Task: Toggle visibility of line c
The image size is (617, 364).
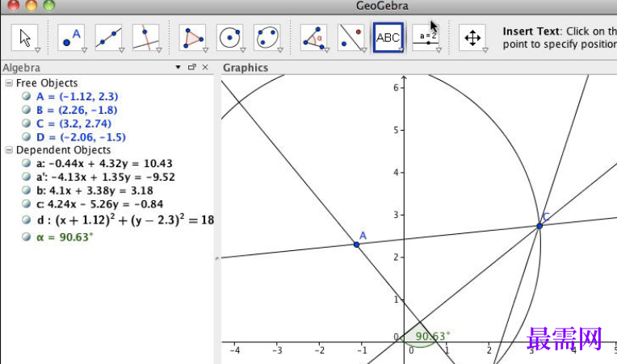Action: point(27,203)
